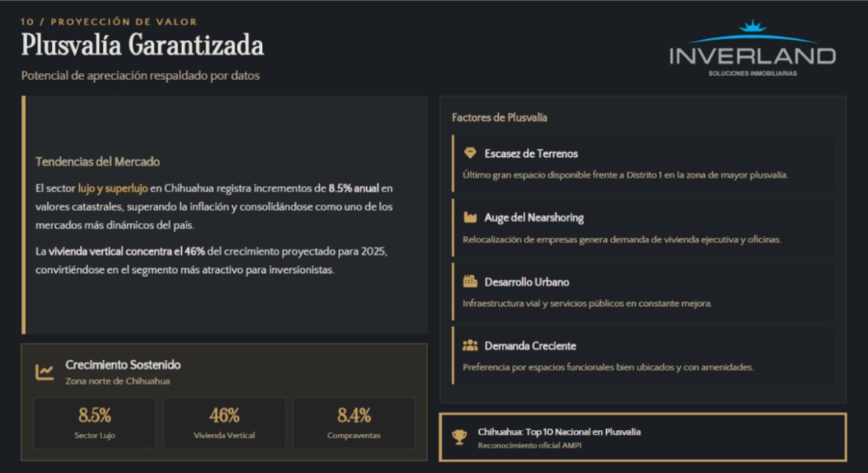Image resolution: width=868 pixels, height=473 pixels.
Task: Click the factory icon beside Auge del Nearshoring
Action: click(470, 217)
